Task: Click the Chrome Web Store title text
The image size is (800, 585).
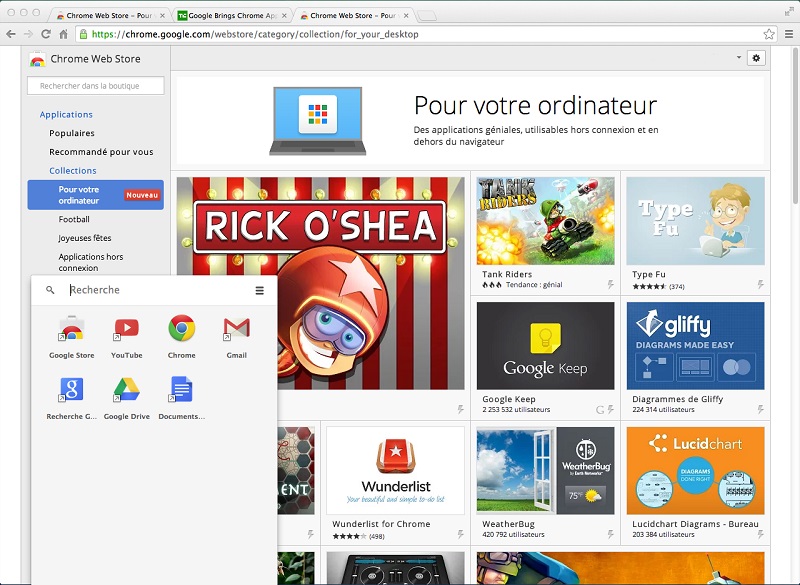Action: (x=95, y=59)
